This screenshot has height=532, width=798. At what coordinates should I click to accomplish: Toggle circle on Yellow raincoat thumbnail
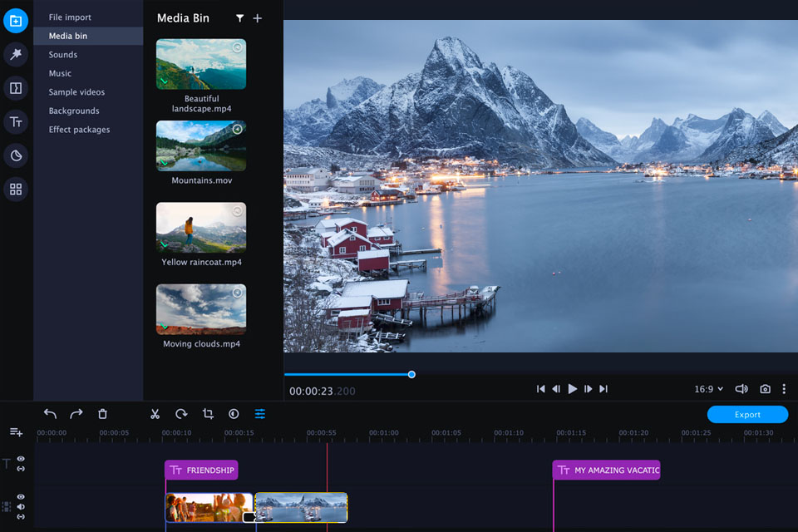(237, 211)
